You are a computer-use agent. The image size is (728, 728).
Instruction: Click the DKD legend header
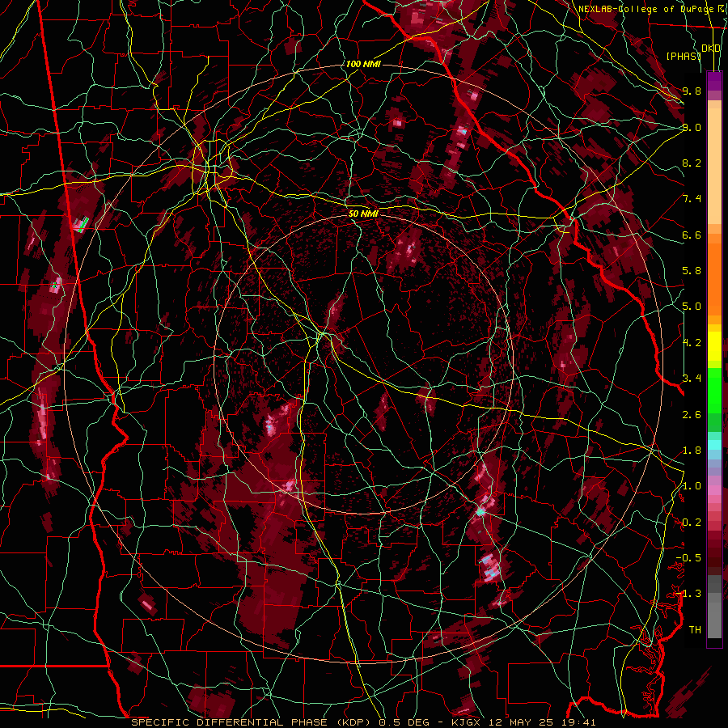pyautogui.click(x=711, y=49)
